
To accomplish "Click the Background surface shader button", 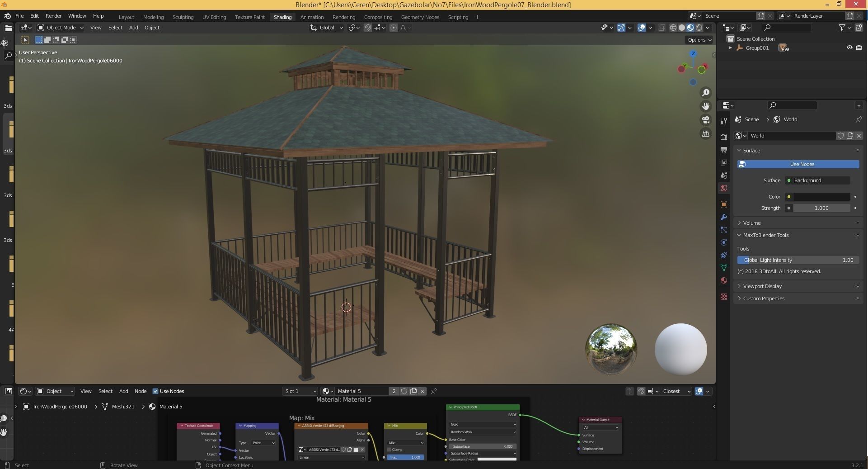I will pyautogui.click(x=817, y=180).
